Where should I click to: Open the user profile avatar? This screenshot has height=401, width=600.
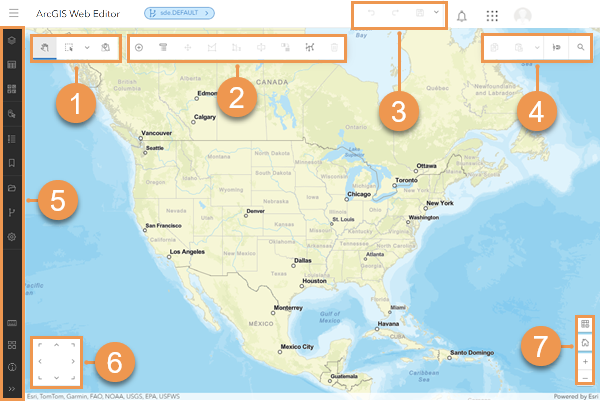pos(522,16)
